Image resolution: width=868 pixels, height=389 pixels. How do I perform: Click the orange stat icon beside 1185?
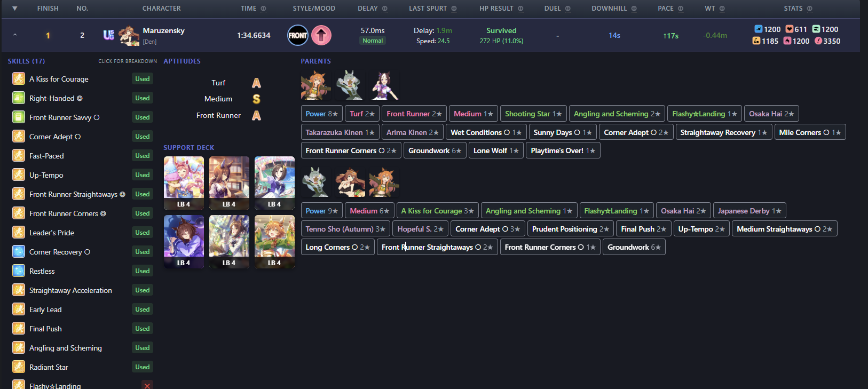coord(756,41)
